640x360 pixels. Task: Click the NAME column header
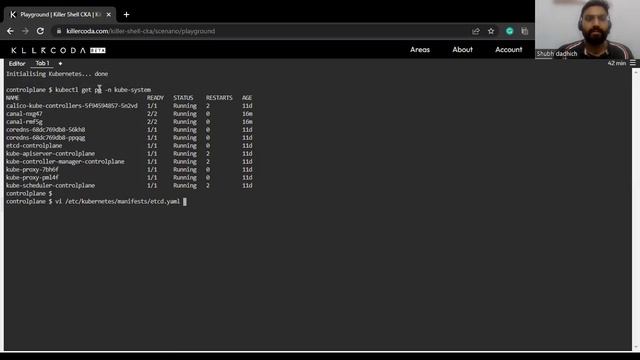(12, 98)
